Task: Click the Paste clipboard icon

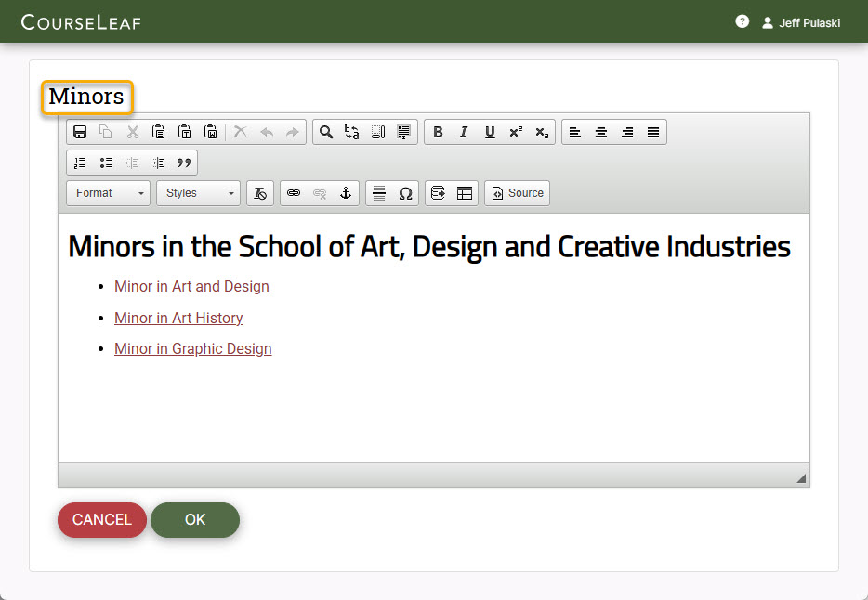Action: coord(158,132)
